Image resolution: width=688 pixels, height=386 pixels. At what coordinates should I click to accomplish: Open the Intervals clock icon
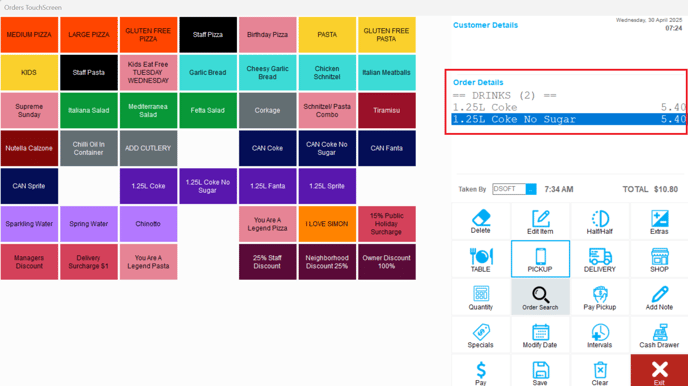pos(600,332)
